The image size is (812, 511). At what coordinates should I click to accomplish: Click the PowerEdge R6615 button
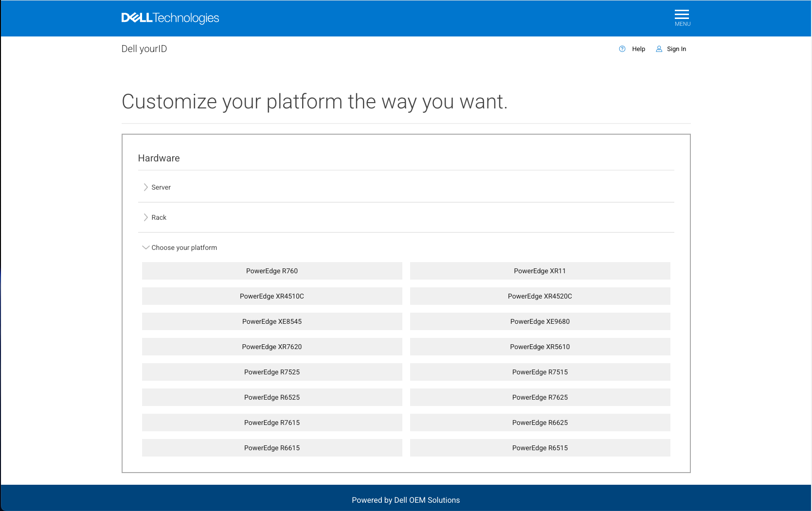272,448
